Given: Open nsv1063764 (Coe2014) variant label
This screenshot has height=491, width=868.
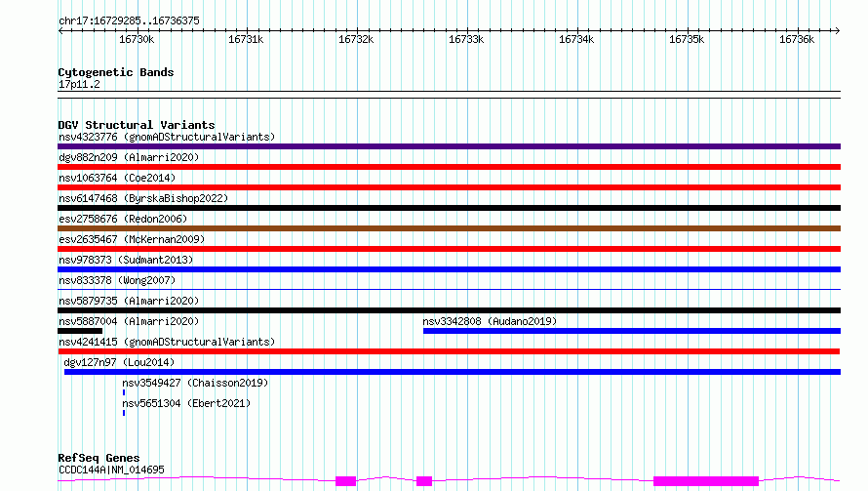Looking at the screenshot, I should pos(117,178).
